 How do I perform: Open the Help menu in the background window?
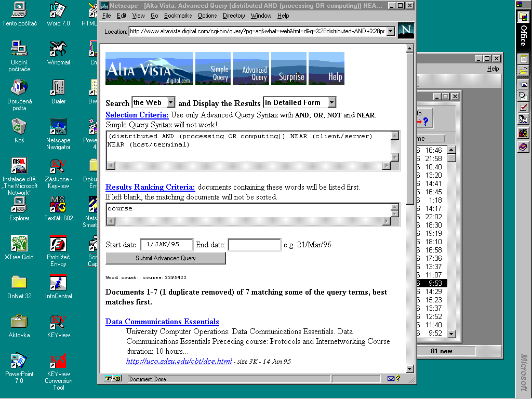(x=493, y=69)
